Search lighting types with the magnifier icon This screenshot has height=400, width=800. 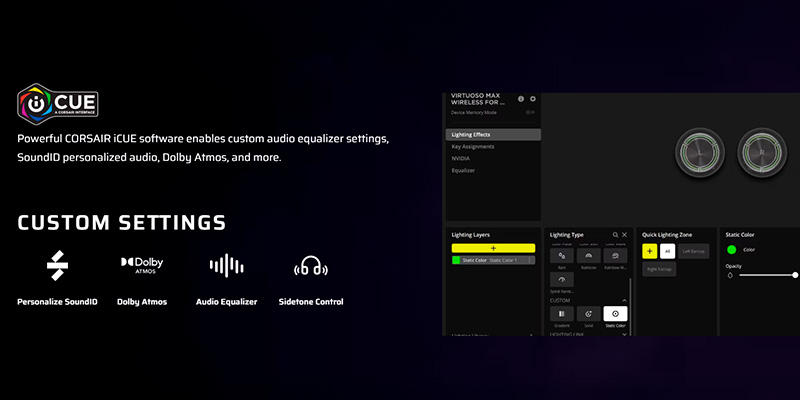(x=615, y=235)
